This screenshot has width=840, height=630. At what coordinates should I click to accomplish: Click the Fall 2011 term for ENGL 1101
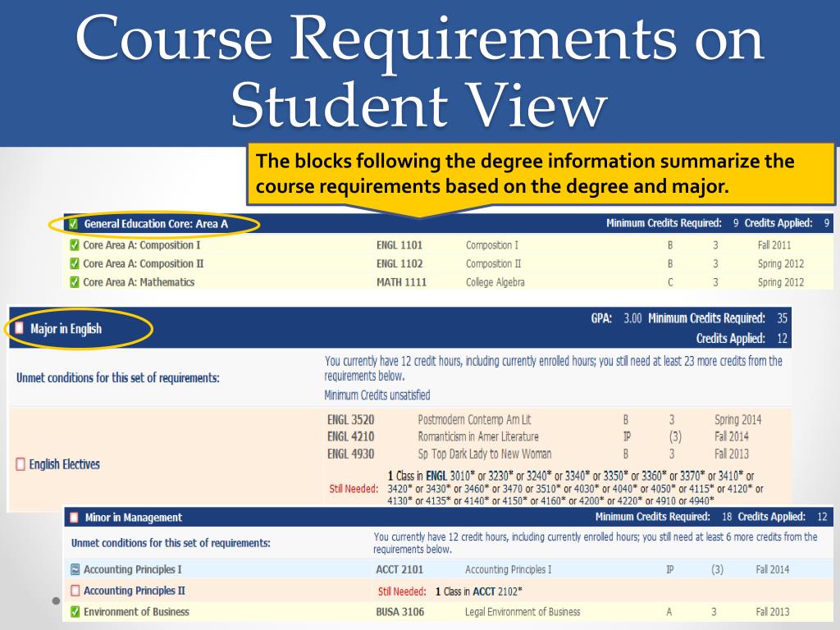(774, 245)
